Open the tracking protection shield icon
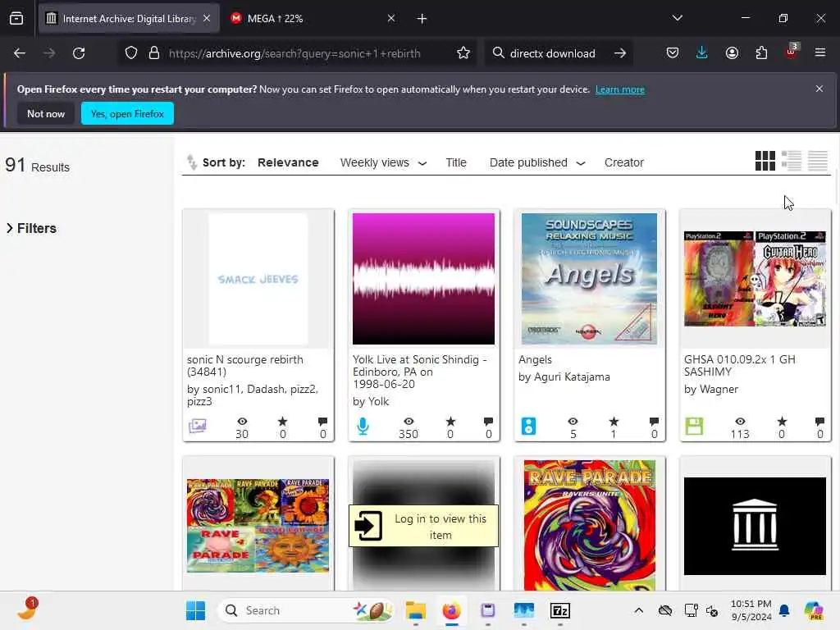The image size is (840, 630). click(131, 53)
